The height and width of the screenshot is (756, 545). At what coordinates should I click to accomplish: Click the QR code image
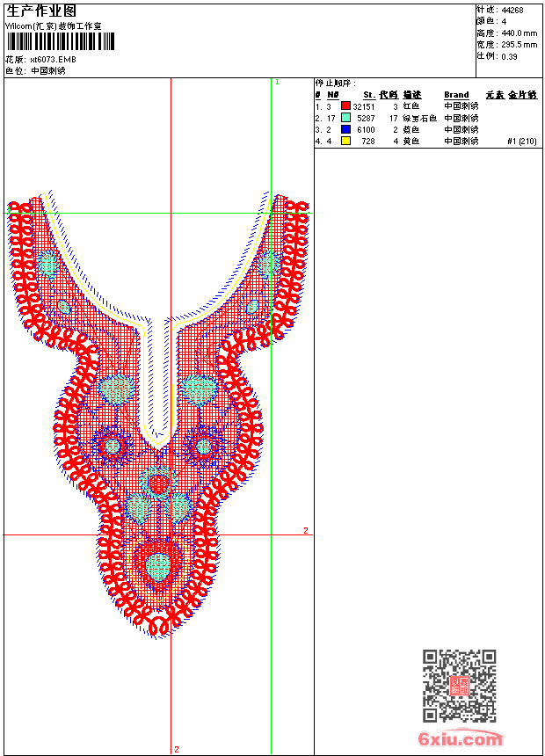(x=459, y=686)
